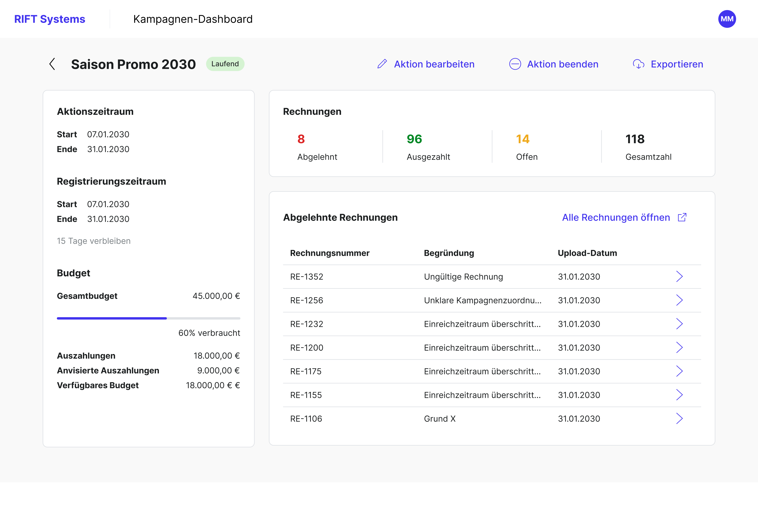The height and width of the screenshot is (532, 758).
Task: Click the 14 Offen counter
Action: click(x=527, y=147)
